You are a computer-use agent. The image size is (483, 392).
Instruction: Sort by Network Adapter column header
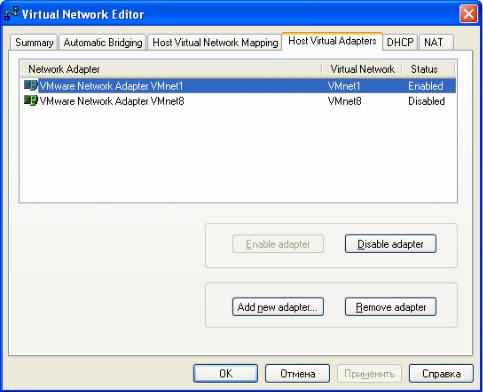point(171,69)
